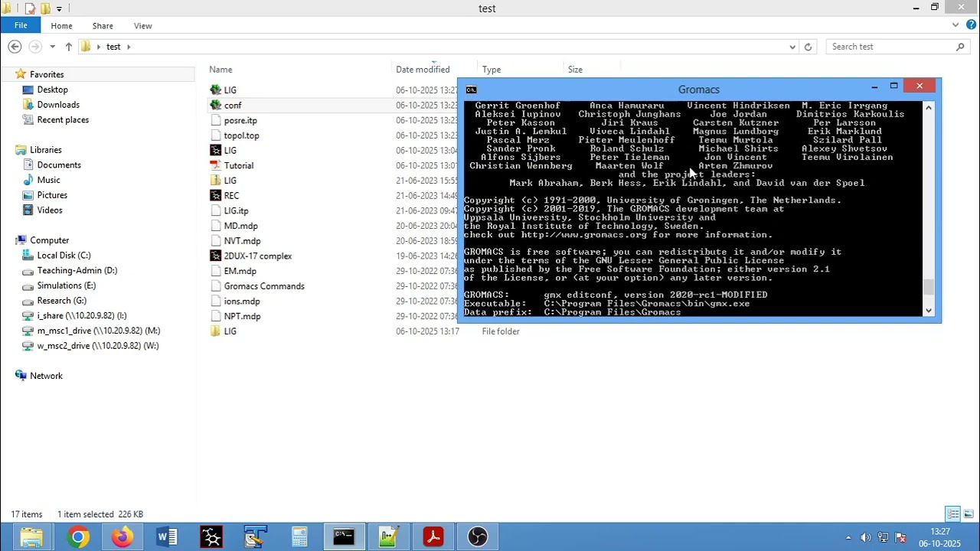The width and height of the screenshot is (980, 551).
Task: Open the Home ribbon tab
Action: (61, 26)
